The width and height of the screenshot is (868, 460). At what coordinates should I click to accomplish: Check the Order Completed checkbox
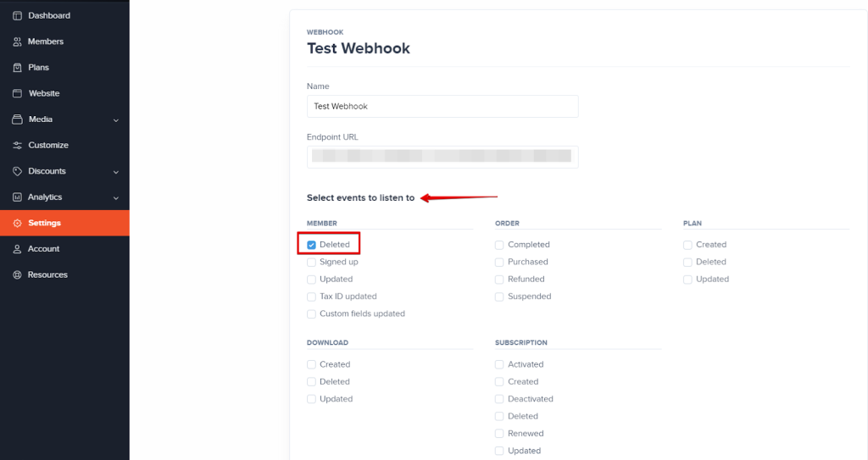(x=500, y=245)
